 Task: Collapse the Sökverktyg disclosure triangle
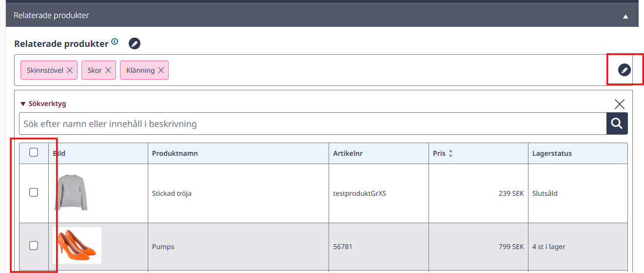pyautogui.click(x=23, y=104)
